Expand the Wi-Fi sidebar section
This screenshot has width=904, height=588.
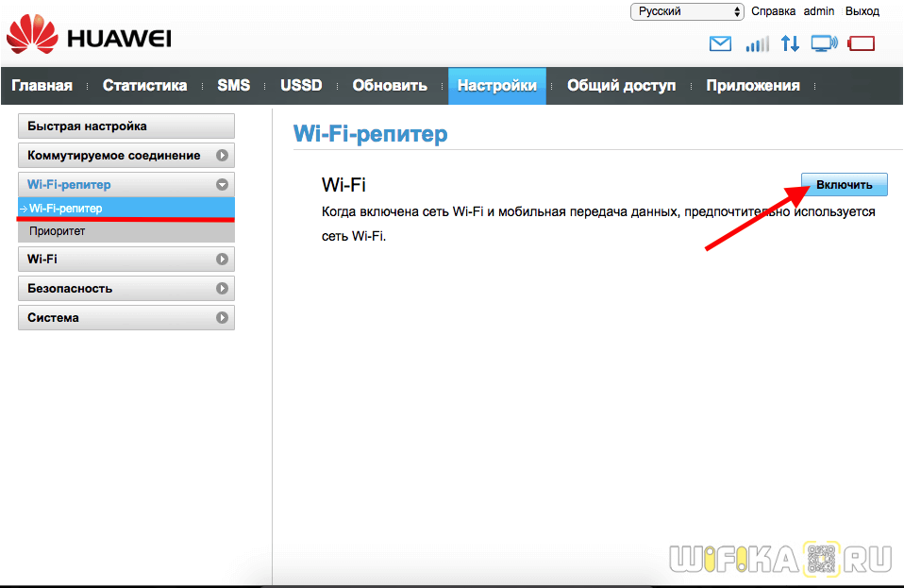tap(222, 259)
